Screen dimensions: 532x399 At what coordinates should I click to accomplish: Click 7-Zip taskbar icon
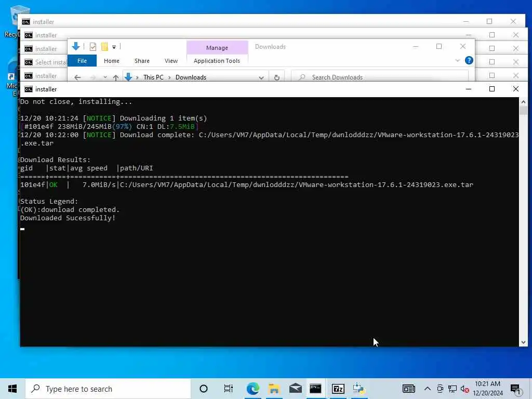pos(338,389)
